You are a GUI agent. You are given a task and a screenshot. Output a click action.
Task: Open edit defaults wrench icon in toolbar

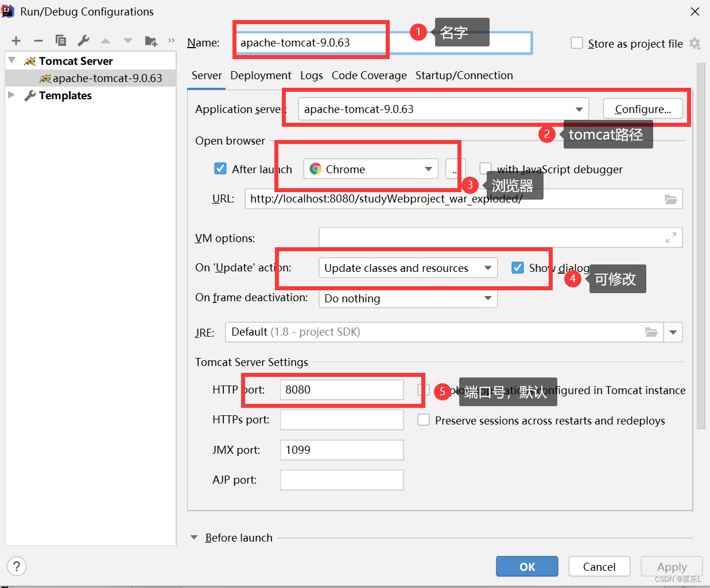(83, 40)
